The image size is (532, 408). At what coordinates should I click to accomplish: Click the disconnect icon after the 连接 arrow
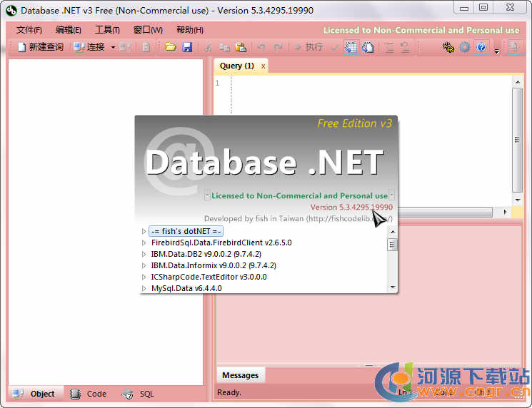[125, 47]
